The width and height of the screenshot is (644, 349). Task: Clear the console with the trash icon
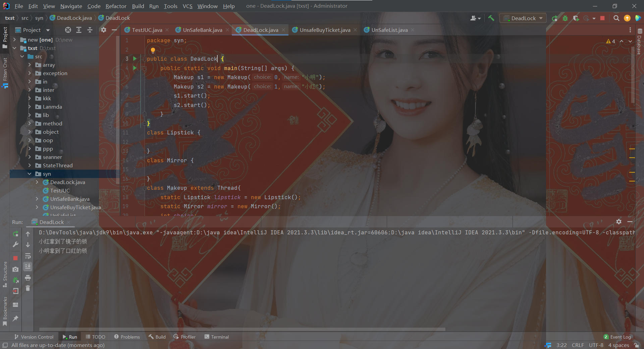pyautogui.click(x=28, y=288)
